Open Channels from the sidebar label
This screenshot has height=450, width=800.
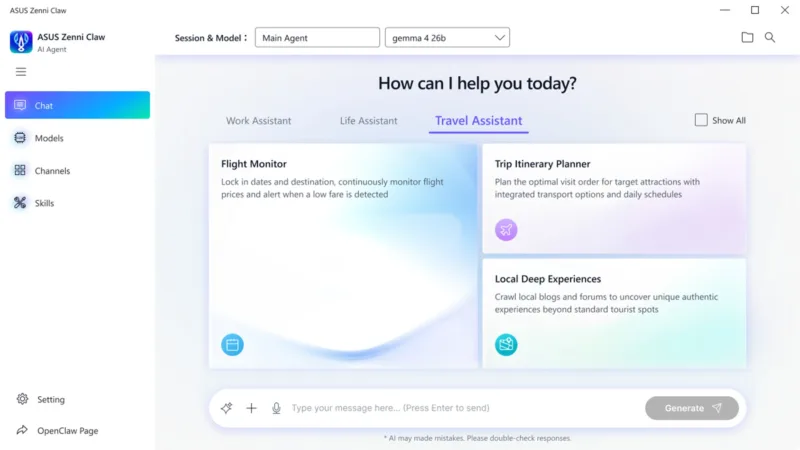click(x=52, y=171)
